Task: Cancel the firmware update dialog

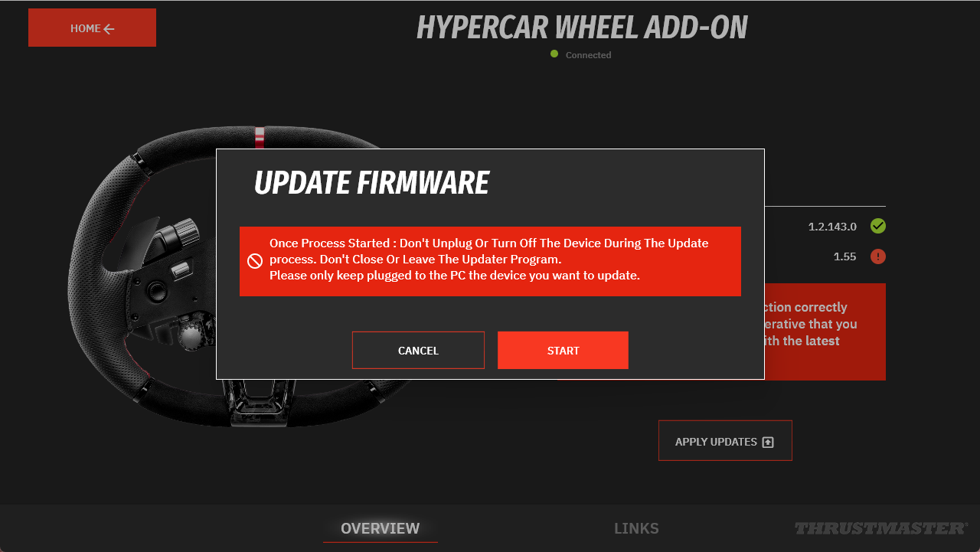Action: (418, 351)
